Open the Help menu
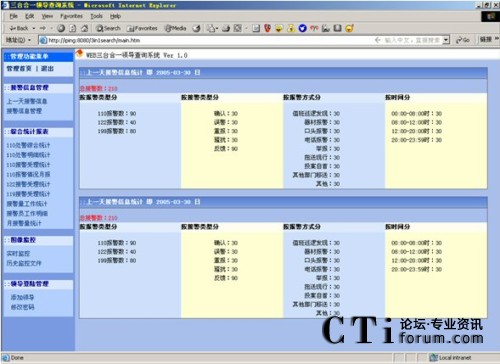This screenshot has height=364, width=500. (115, 16)
